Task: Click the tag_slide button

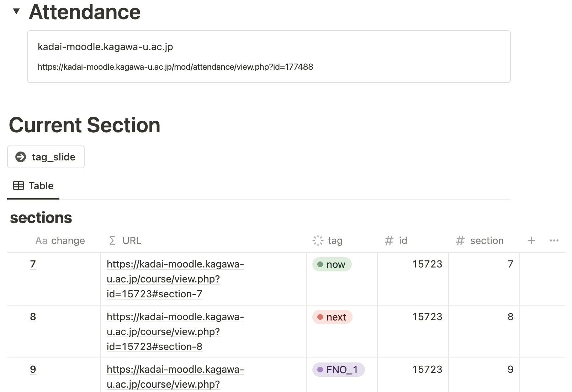Action: [x=46, y=157]
